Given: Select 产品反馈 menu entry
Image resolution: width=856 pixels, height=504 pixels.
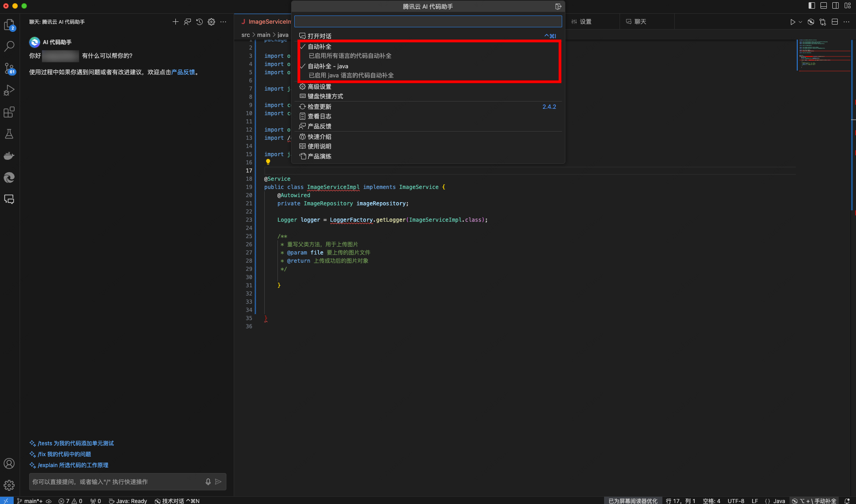Looking at the screenshot, I should (428, 126).
